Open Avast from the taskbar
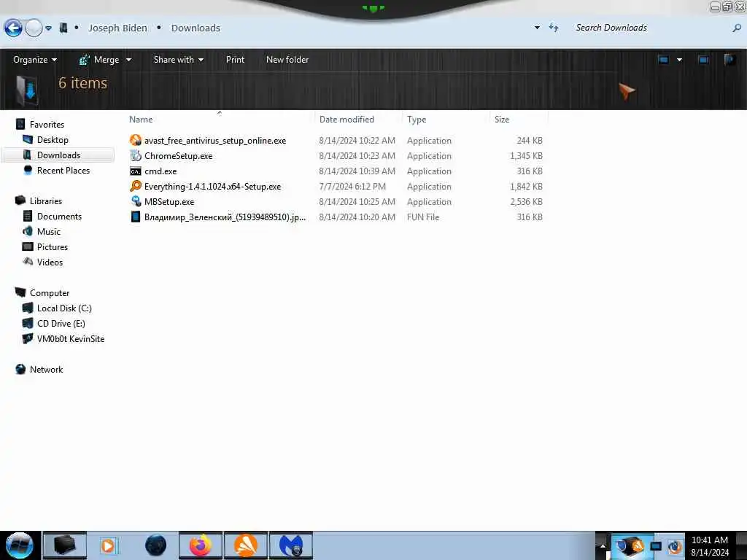Image resolution: width=747 pixels, height=560 pixels. pos(246,545)
